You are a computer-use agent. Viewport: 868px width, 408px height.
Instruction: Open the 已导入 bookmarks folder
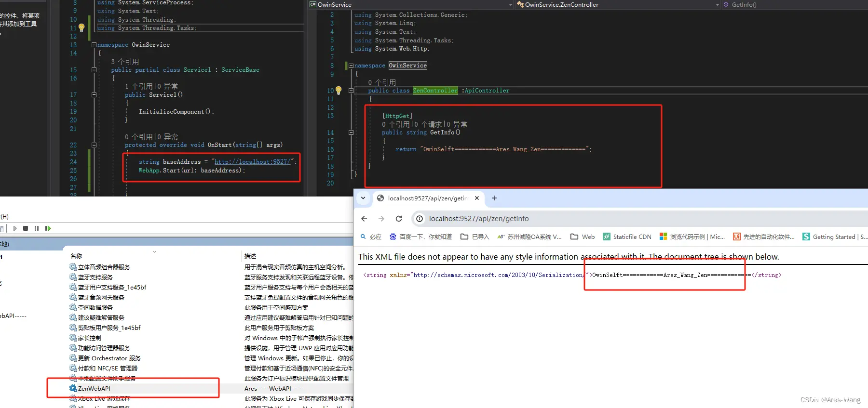(x=475, y=237)
